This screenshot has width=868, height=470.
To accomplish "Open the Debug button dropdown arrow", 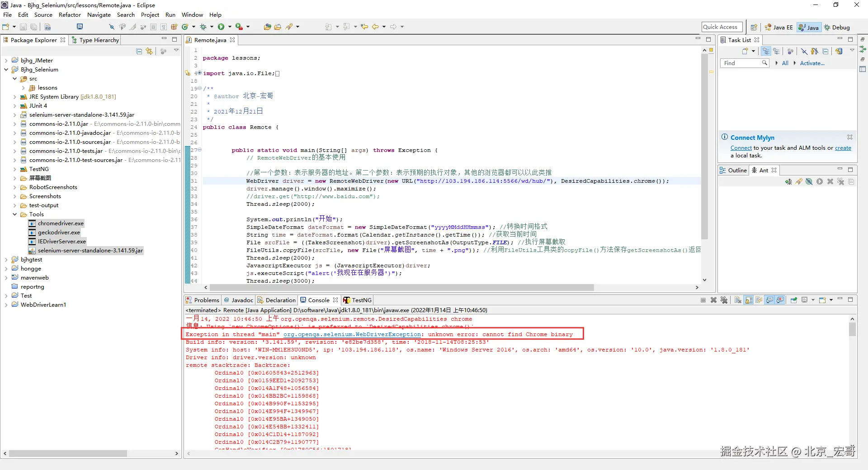I will 212,27.
